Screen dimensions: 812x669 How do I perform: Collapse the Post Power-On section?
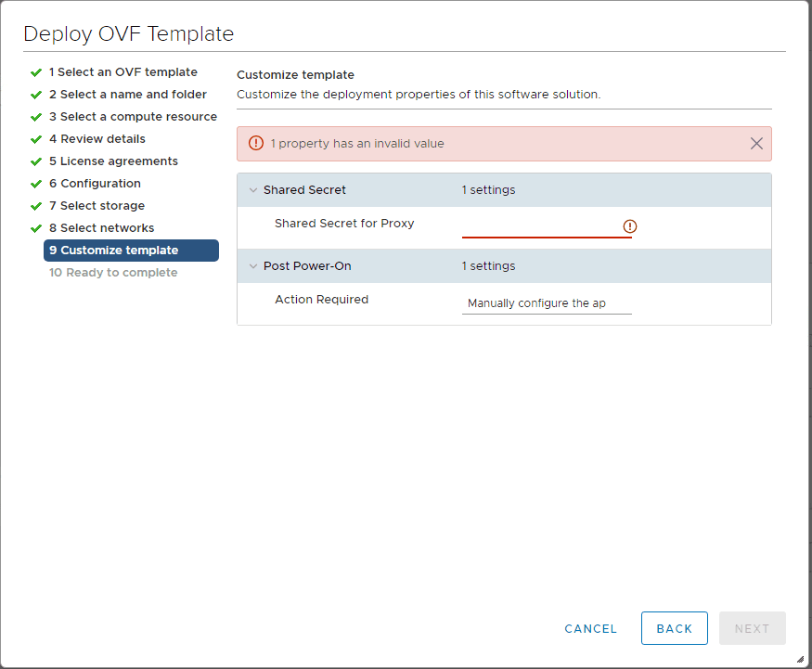[x=253, y=266]
